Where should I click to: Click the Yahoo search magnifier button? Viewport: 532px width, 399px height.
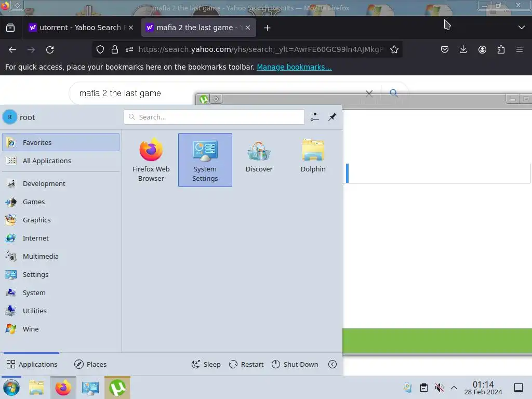[394, 92]
